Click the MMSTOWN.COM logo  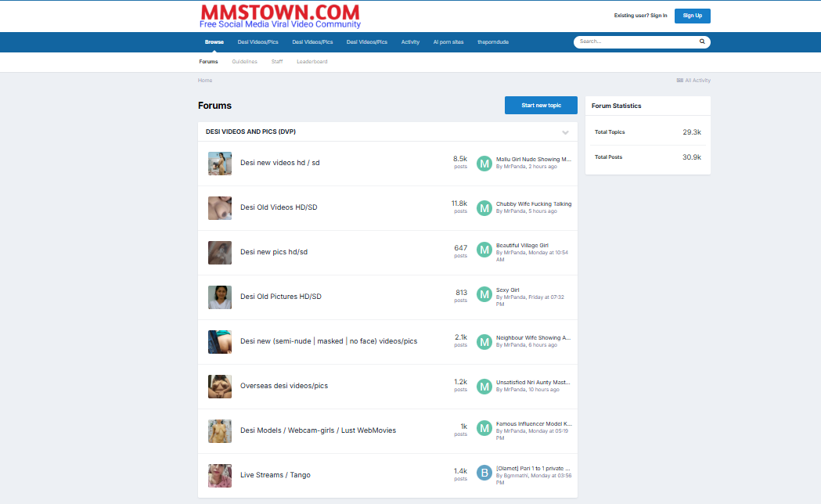pos(281,13)
